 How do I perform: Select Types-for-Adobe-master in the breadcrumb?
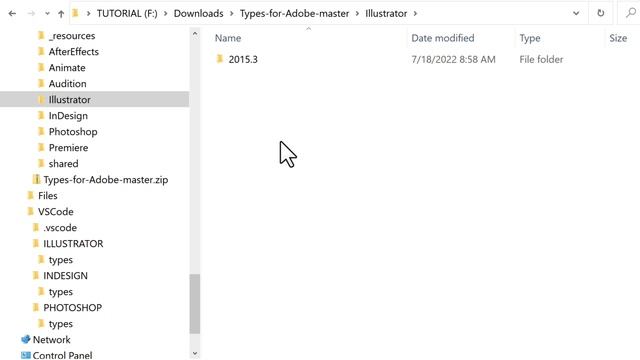(294, 13)
